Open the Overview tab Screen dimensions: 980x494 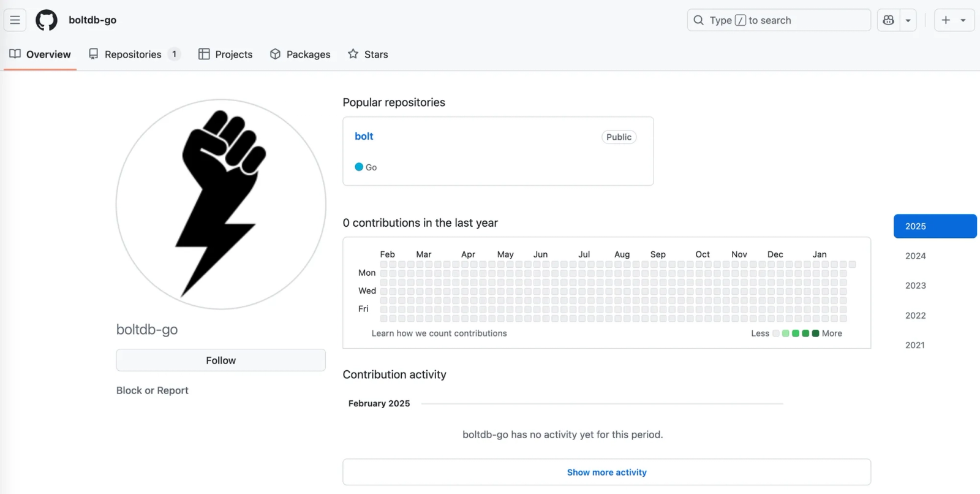coord(40,55)
